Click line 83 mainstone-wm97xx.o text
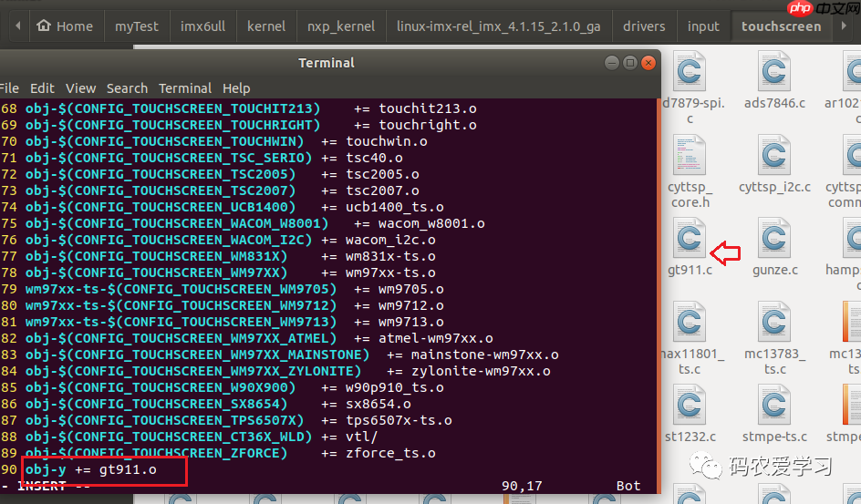The image size is (861, 504). click(x=485, y=355)
